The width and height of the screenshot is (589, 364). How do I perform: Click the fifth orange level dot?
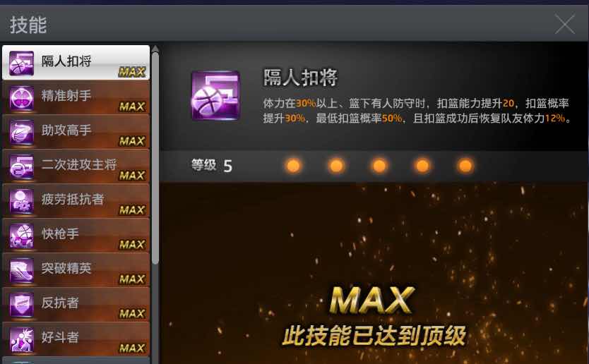coord(466,166)
